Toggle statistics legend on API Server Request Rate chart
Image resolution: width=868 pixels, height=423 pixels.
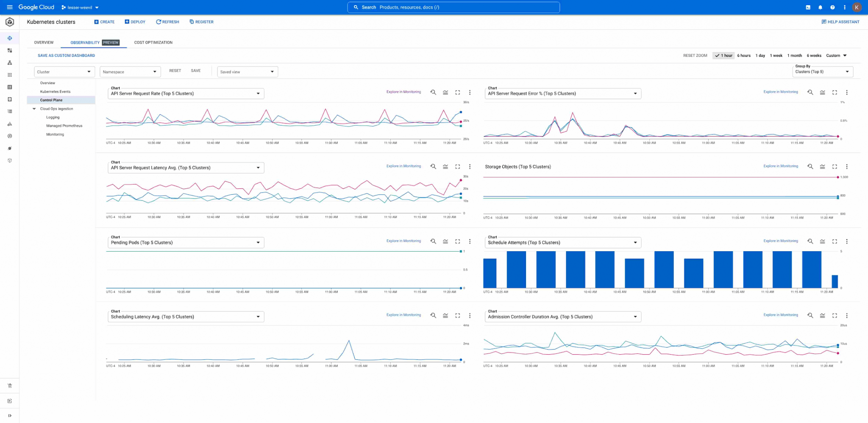coord(445,92)
